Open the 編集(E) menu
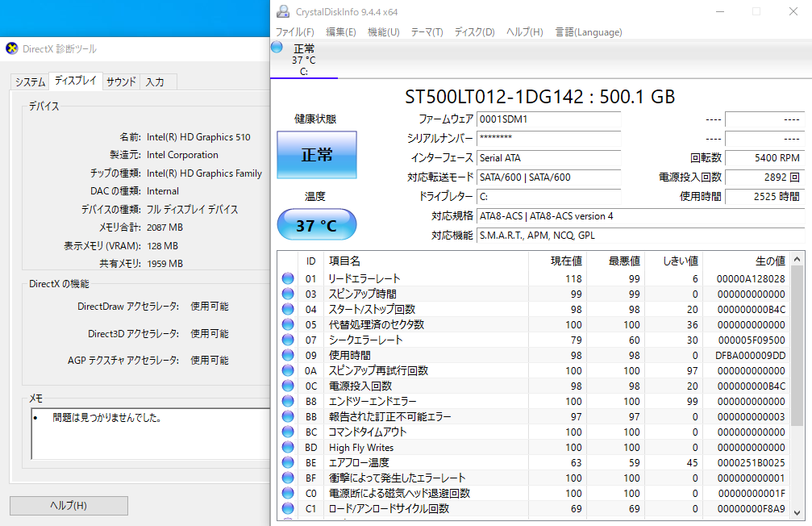Image resolution: width=812 pixels, height=526 pixels. click(341, 32)
